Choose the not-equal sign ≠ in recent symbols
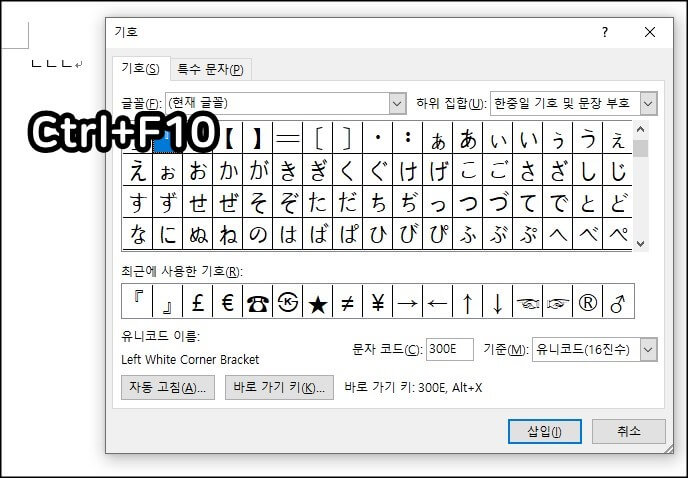This screenshot has width=688, height=478. click(348, 301)
